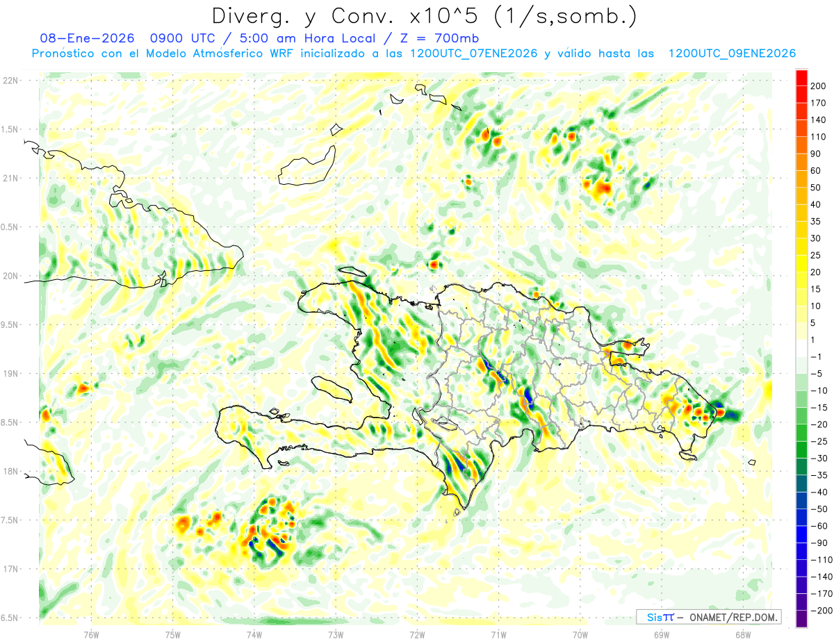Image resolution: width=834 pixels, height=644 pixels.
Task: Click the '19N' latitude label
Action: click(x=10, y=374)
